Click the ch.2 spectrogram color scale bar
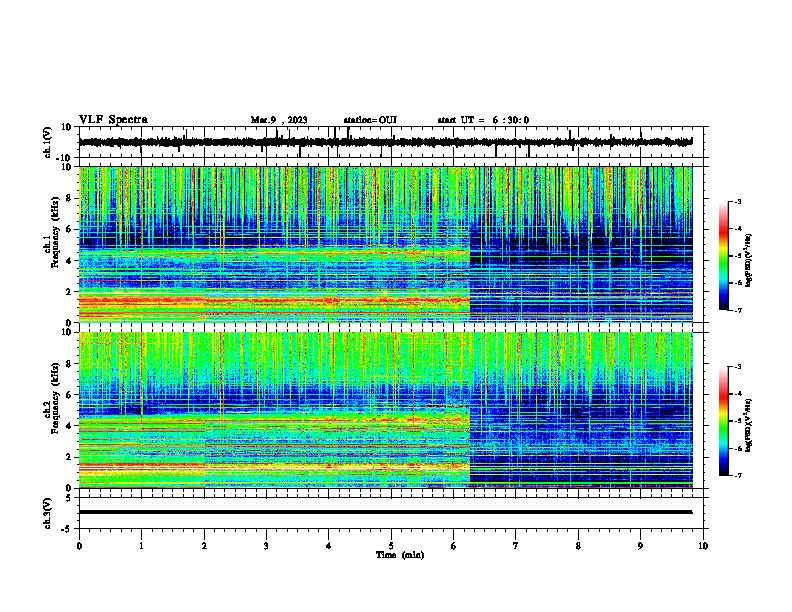Image resolution: width=792 pixels, height=612 pixels. pyautogui.click(x=723, y=421)
